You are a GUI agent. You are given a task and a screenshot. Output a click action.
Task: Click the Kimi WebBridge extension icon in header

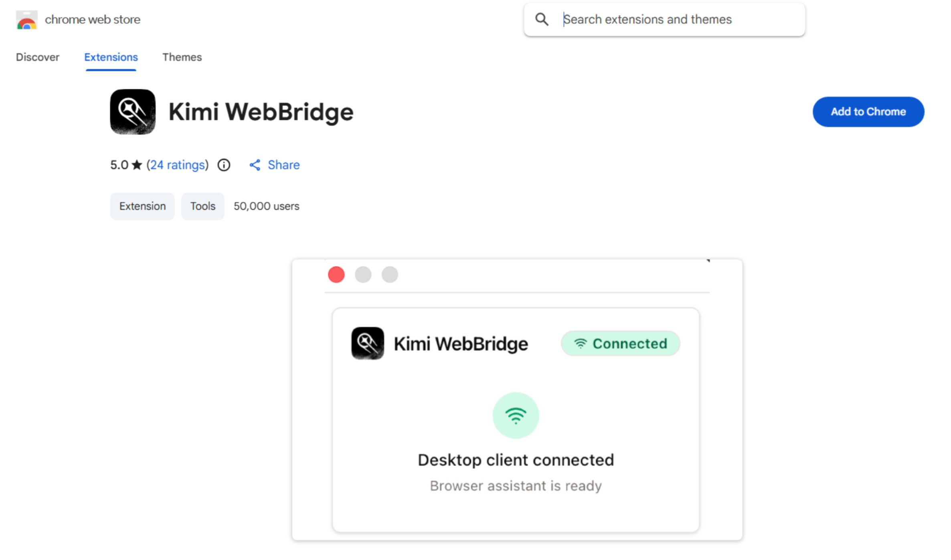click(133, 112)
